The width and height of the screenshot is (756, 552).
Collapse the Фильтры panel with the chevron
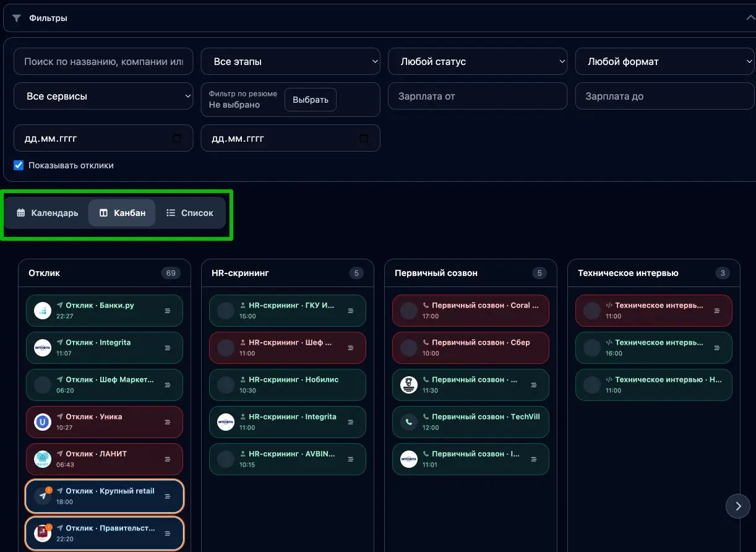(x=750, y=18)
